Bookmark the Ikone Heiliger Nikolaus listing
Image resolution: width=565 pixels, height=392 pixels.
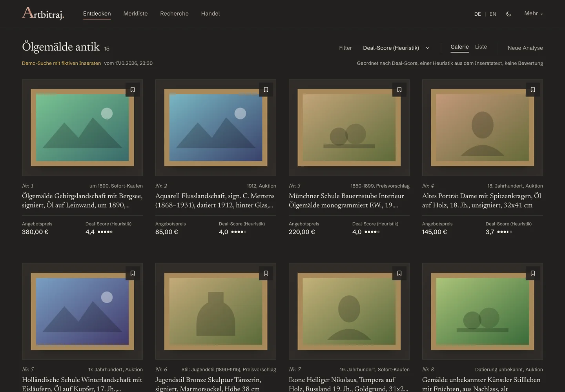[399, 273]
